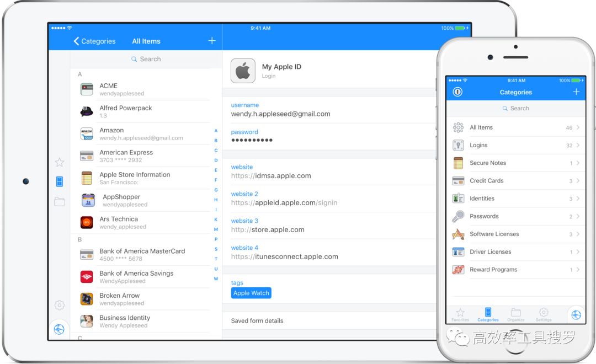
Task: Open Identities category
Action: (x=516, y=199)
